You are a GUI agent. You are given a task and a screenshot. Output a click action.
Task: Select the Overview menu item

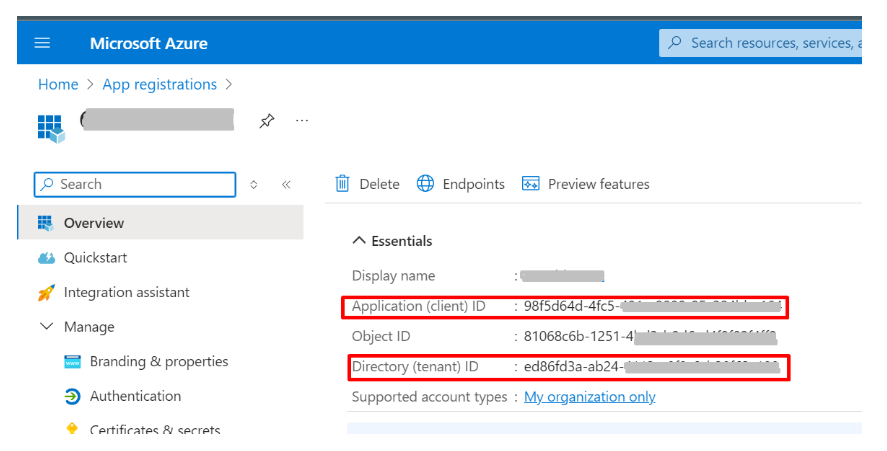94,223
